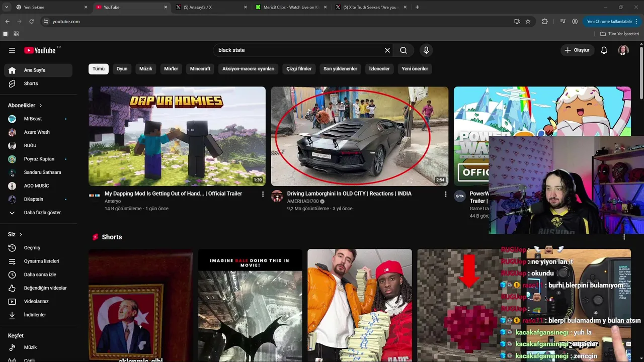Open the My Dapping Mod video title
The height and width of the screenshot is (362, 644).
pos(174,194)
